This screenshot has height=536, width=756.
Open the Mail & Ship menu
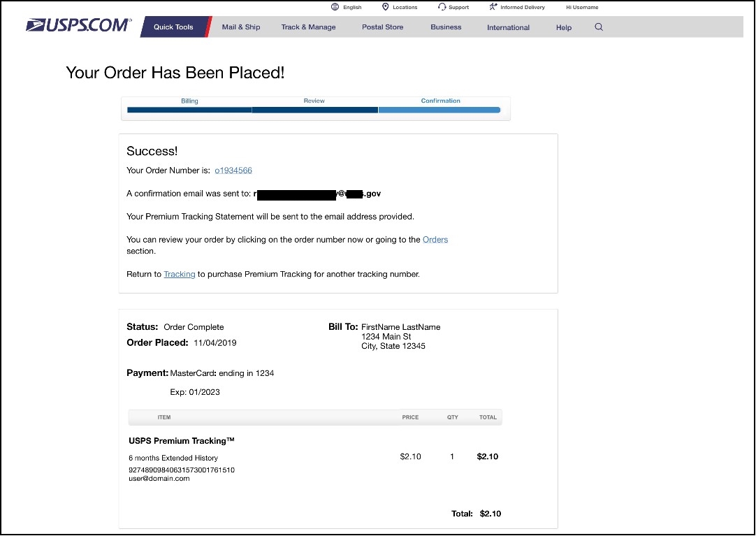click(x=241, y=27)
